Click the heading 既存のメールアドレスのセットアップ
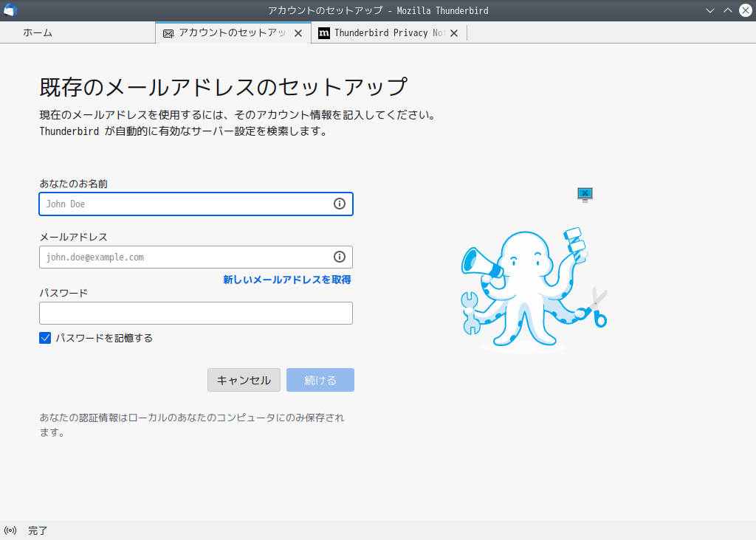The image size is (756, 540). coord(223,87)
